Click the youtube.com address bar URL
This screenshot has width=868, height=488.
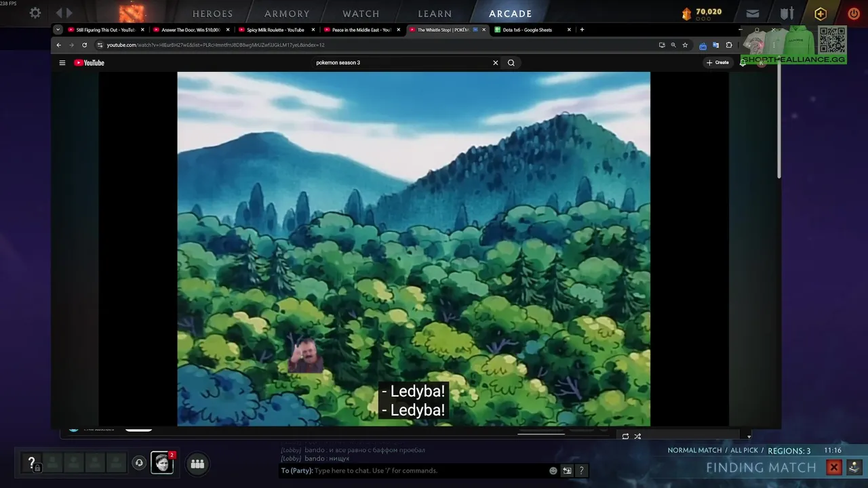pyautogui.click(x=216, y=45)
